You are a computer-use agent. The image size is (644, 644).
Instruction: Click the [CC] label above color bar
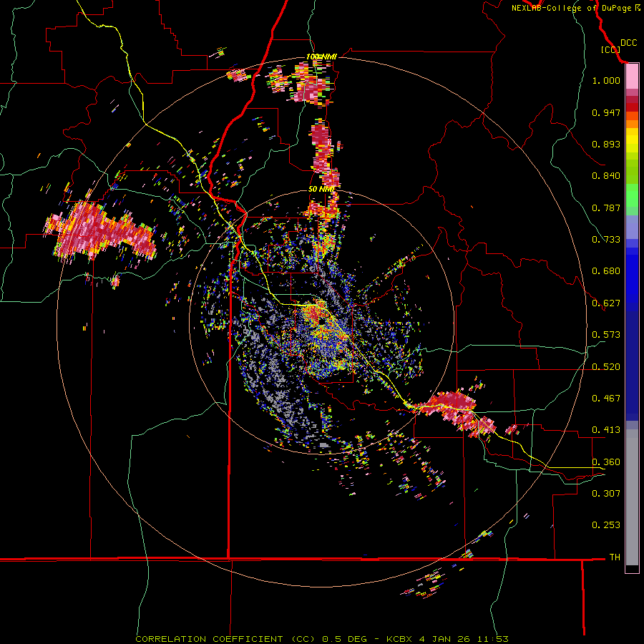pos(610,49)
